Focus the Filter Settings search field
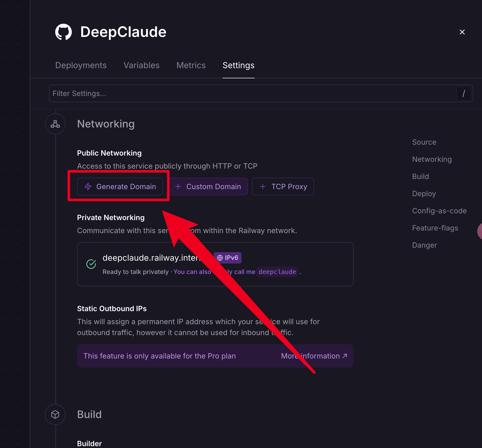The height and width of the screenshot is (448, 482). pos(261,93)
